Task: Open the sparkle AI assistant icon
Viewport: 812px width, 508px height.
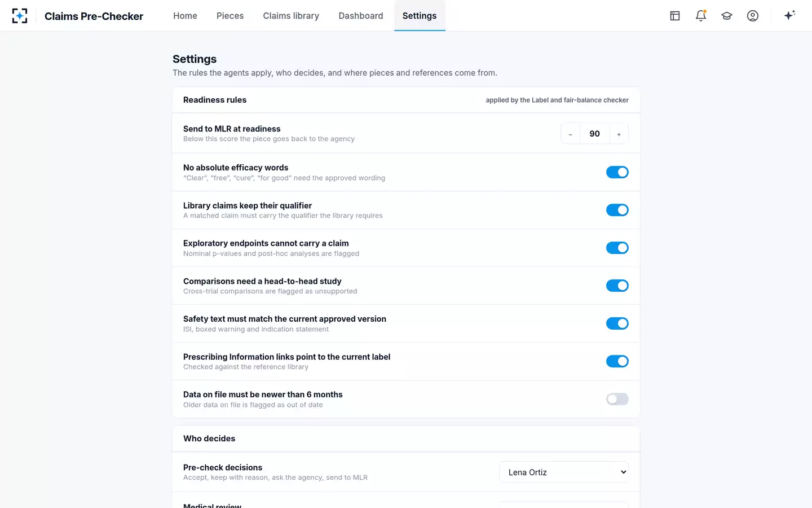Action: click(789, 15)
